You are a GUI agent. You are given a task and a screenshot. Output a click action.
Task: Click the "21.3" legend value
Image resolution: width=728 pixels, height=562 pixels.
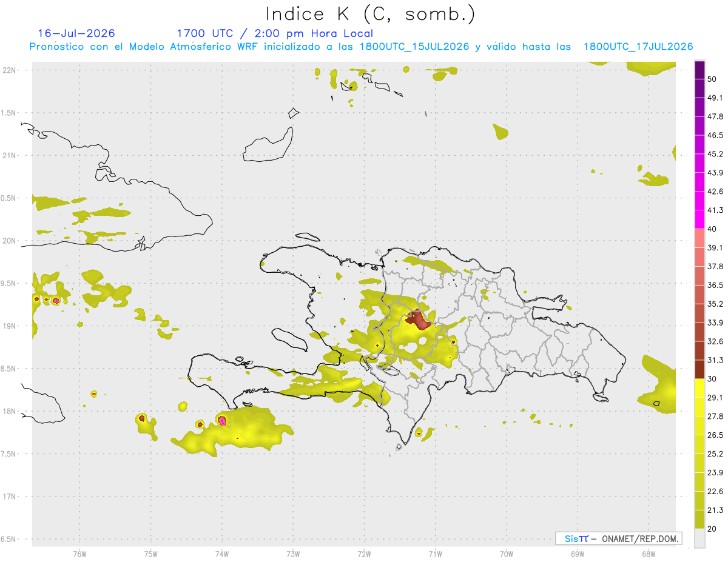pos(716,510)
